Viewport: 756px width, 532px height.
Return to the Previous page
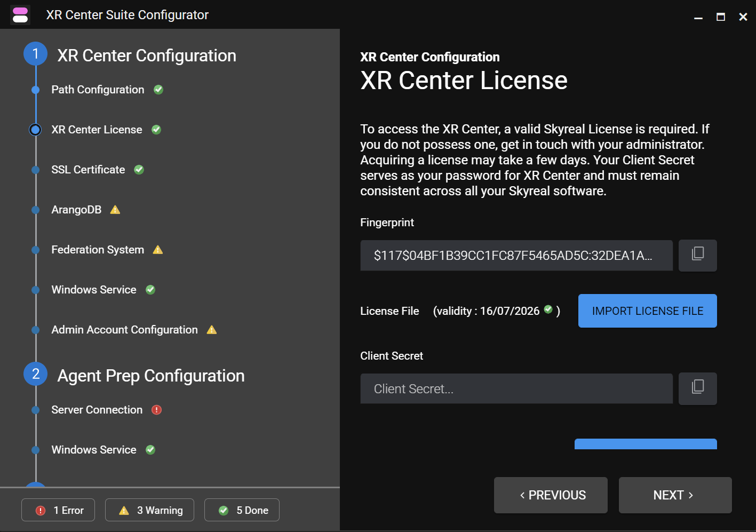click(x=551, y=495)
